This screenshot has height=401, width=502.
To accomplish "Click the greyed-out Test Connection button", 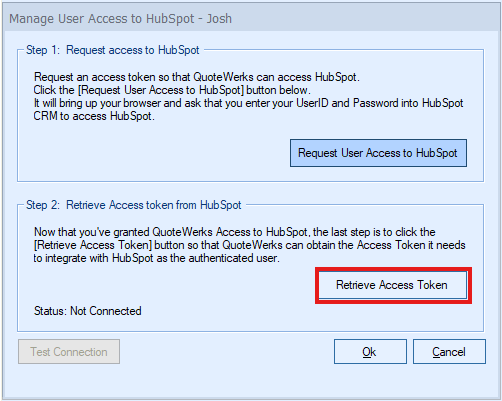I will click(69, 352).
